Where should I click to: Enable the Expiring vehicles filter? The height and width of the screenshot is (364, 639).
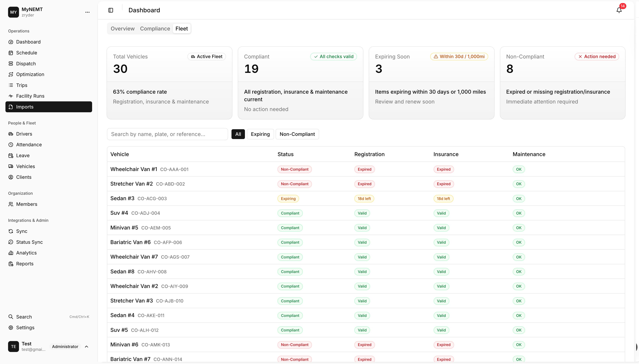260,134
